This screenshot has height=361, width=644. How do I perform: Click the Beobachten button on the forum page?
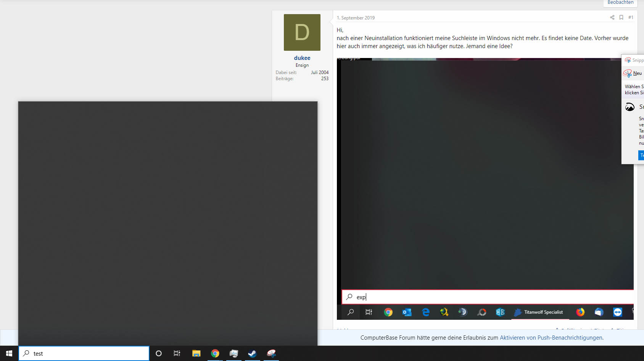(620, 3)
